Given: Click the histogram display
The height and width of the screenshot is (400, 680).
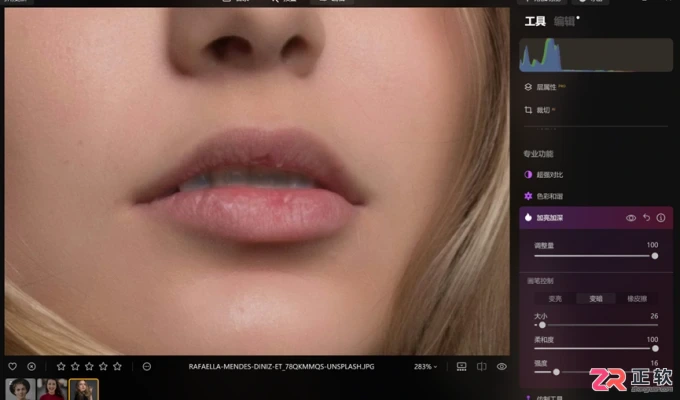Looking at the screenshot, I should tap(596, 55).
